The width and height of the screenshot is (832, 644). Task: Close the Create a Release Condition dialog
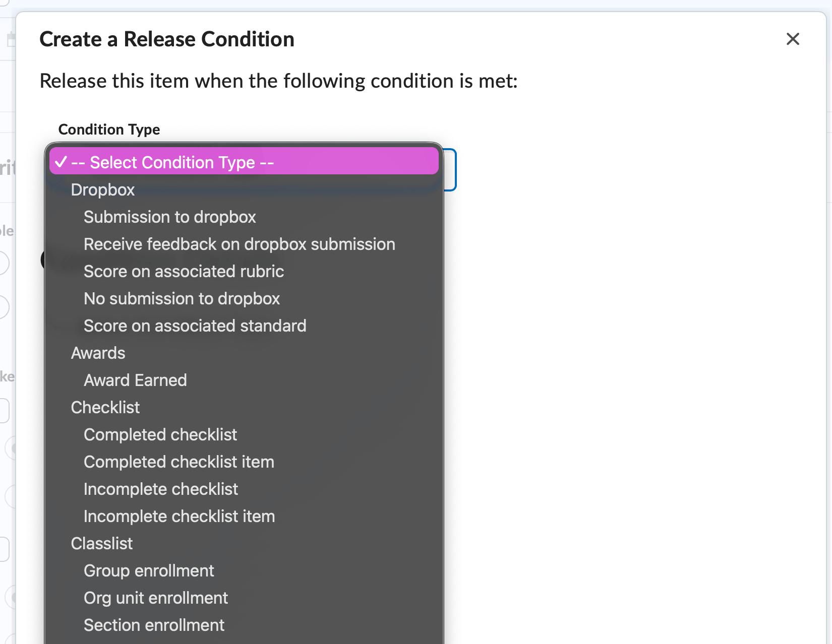click(793, 39)
